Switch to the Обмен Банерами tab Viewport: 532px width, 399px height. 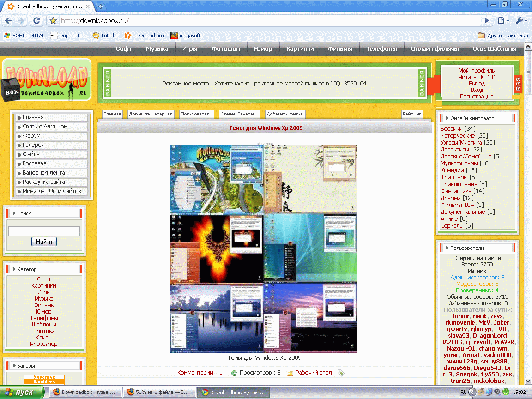240,114
